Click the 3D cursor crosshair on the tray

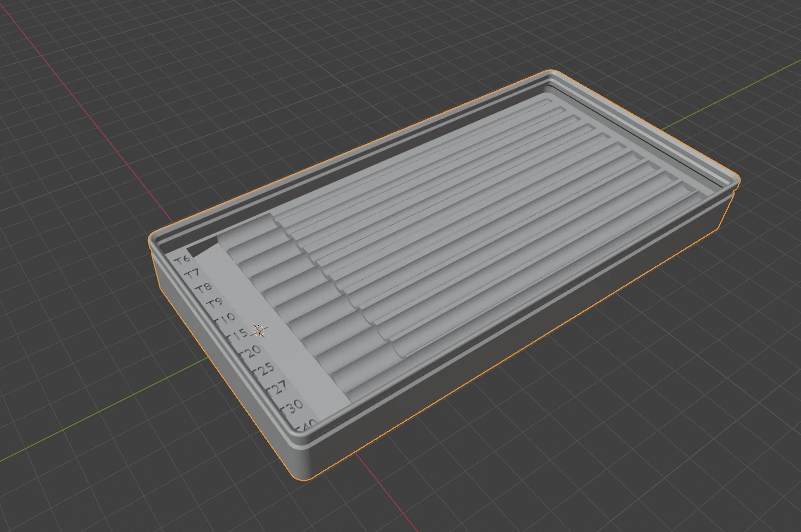(259, 331)
